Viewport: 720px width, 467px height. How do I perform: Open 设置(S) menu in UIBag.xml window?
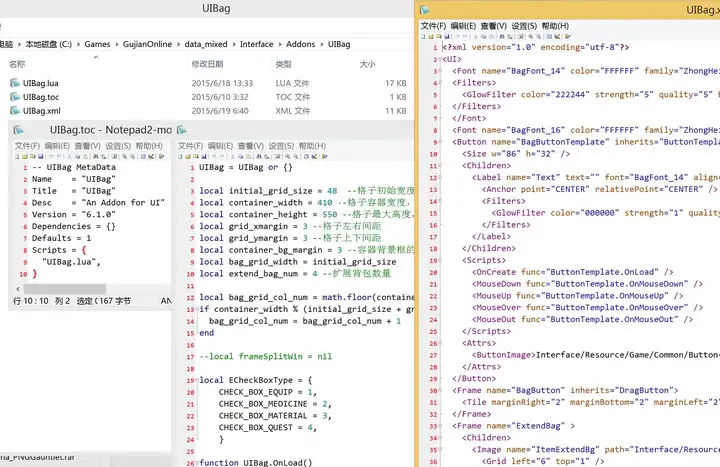[x=524, y=26]
